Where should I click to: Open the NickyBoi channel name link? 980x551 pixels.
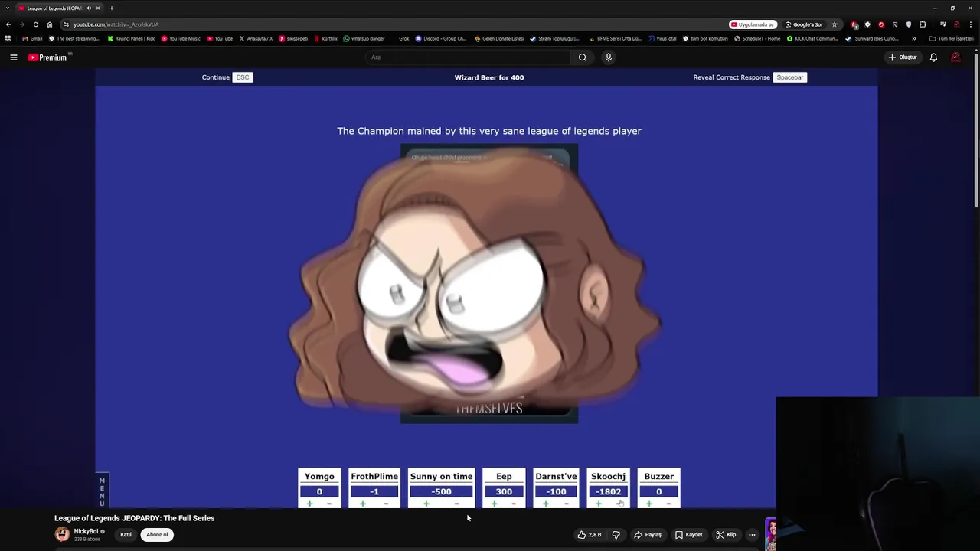point(86,531)
